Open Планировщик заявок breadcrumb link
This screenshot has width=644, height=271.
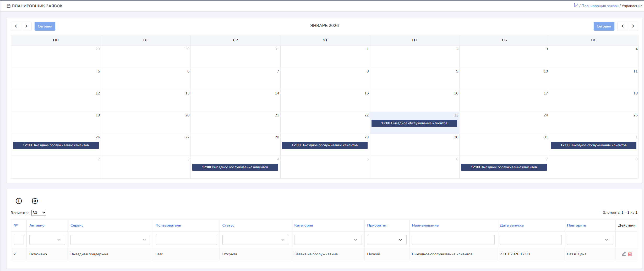(x=600, y=6)
